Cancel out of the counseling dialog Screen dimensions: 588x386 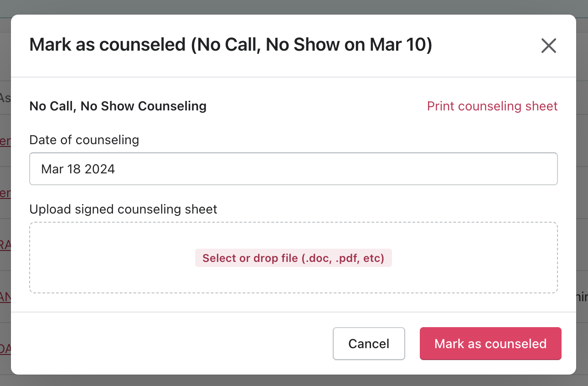coord(369,344)
